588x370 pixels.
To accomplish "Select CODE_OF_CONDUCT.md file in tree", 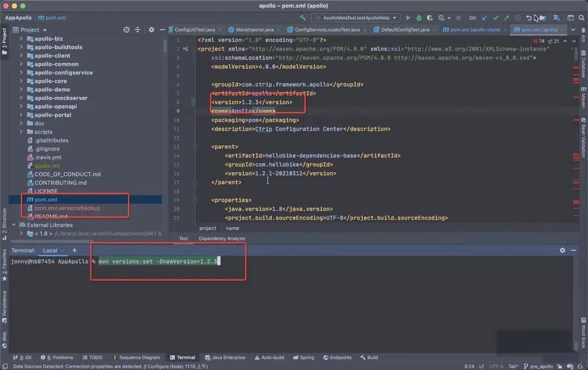I will tap(68, 174).
